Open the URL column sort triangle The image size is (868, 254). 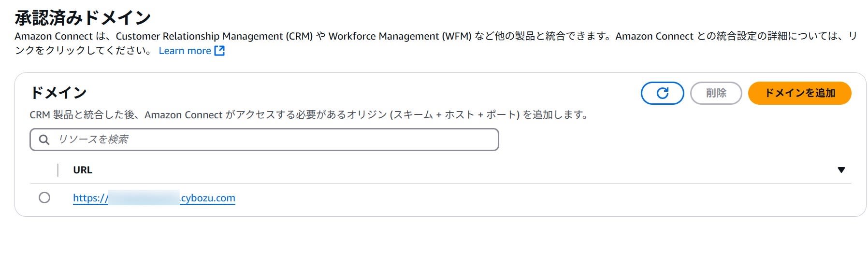point(841,170)
